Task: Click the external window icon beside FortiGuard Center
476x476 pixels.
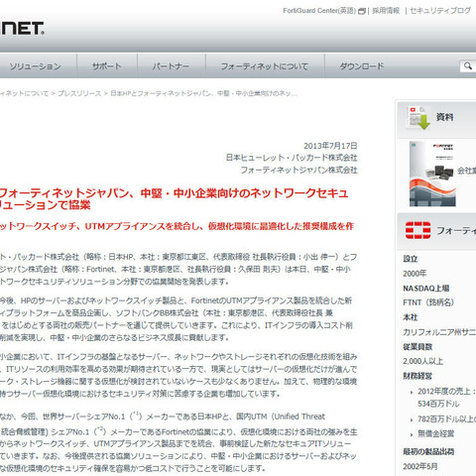Action: pyautogui.click(x=362, y=11)
